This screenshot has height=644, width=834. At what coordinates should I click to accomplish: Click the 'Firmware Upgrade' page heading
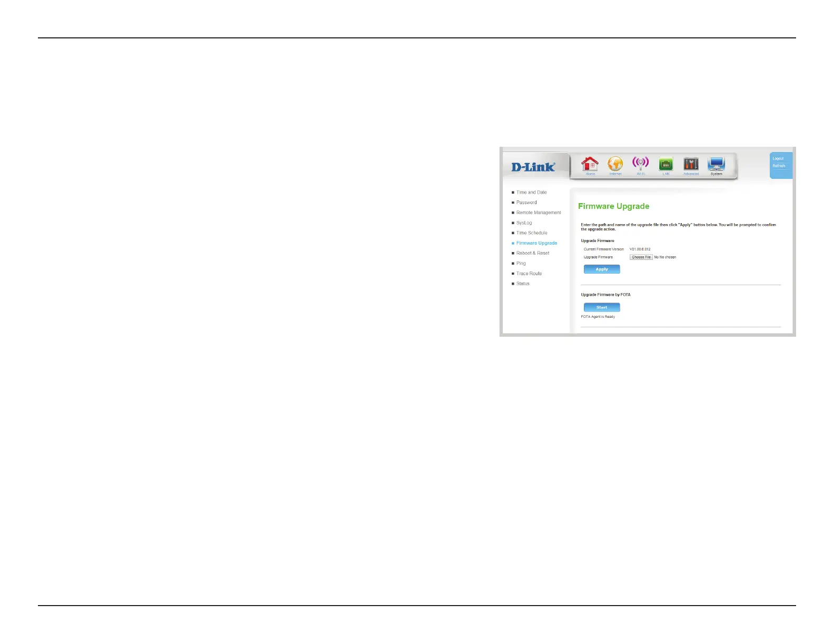(613, 206)
